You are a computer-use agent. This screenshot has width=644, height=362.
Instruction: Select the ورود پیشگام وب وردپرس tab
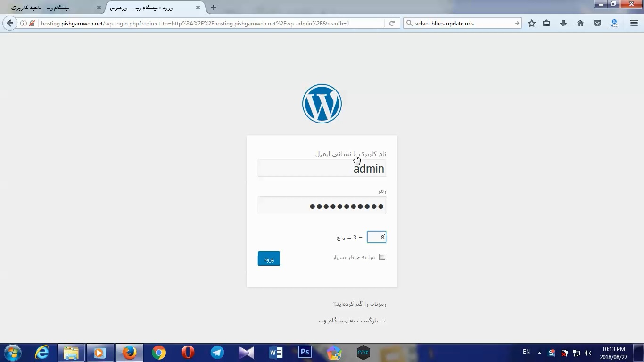coord(155,8)
